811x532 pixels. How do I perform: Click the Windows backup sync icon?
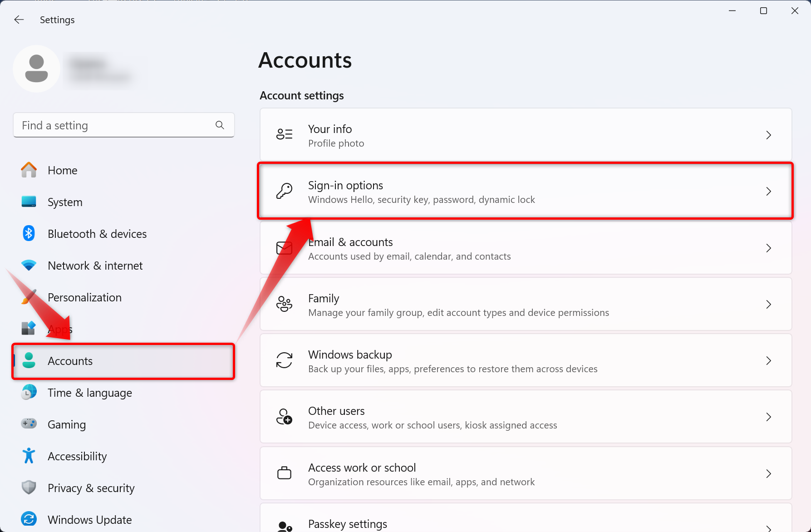pyautogui.click(x=285, y=360)
